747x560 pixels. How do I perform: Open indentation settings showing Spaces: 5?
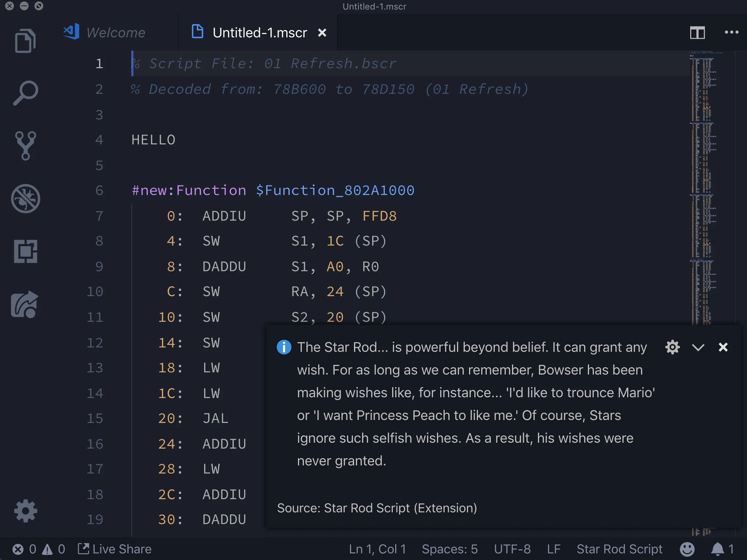449,549
